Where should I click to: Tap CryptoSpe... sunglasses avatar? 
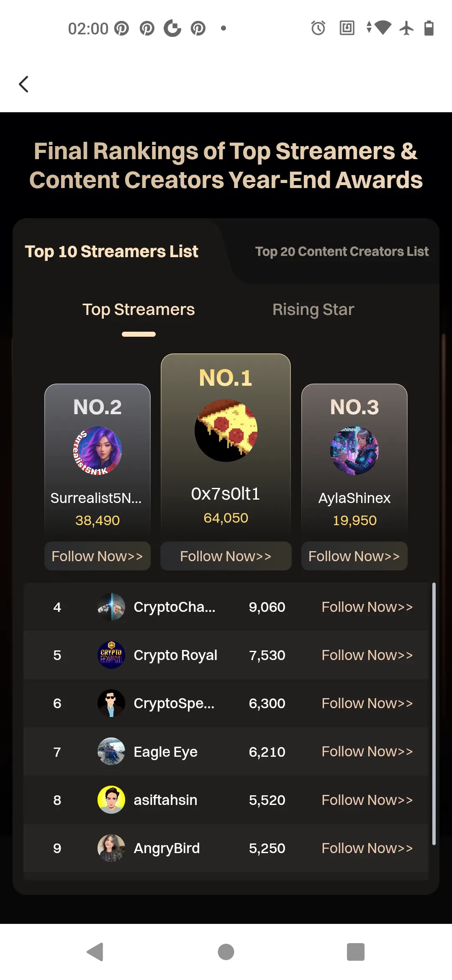(x=111, y=703)
